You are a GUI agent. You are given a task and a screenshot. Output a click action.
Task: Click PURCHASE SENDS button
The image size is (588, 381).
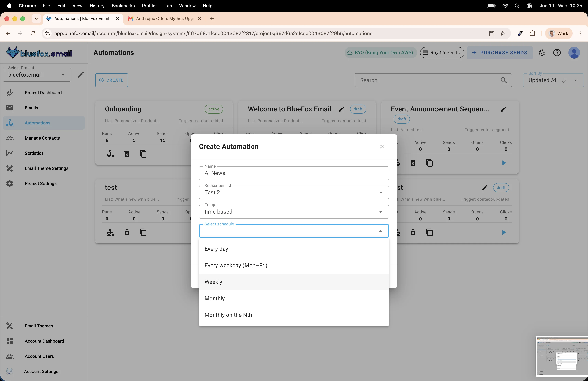(500, 53)
